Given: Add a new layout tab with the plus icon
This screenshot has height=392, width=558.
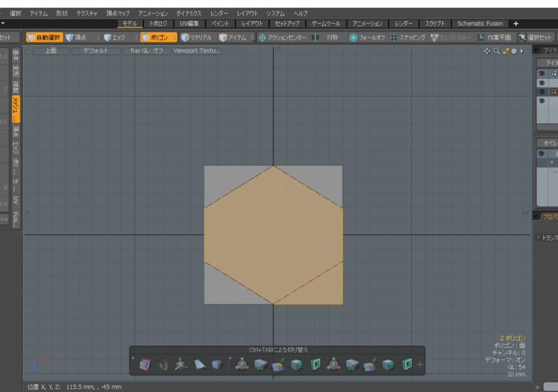Looking at the screenshot, I should click(515, 23).
